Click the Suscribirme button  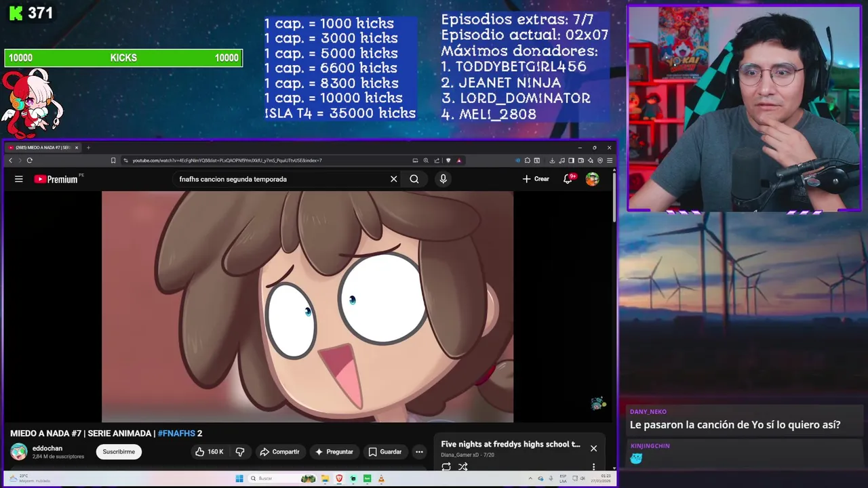point(119,452)
